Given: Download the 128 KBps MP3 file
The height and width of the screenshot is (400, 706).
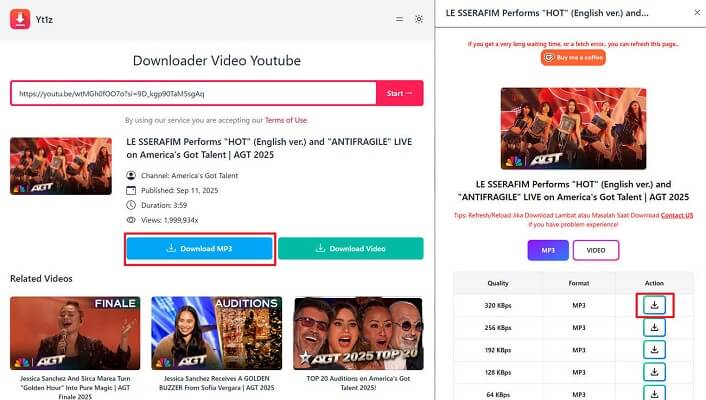Looking at the screenshot, I should pos(654,372).
